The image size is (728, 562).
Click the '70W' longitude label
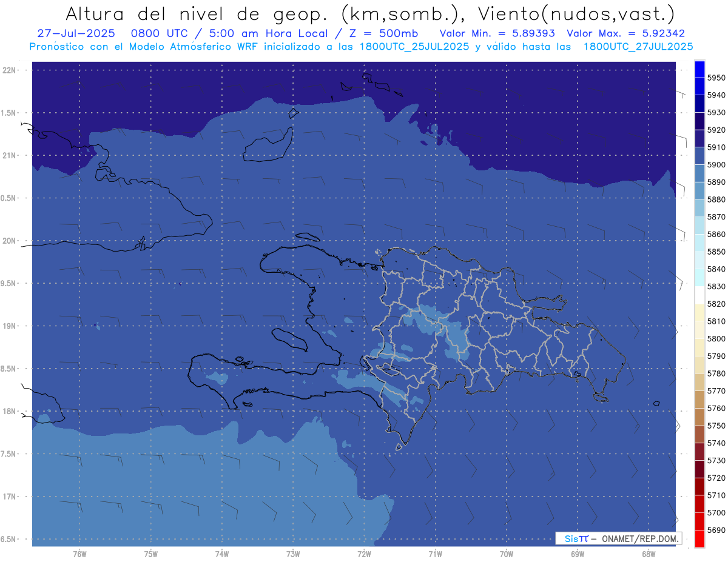[x=507, y=554]
